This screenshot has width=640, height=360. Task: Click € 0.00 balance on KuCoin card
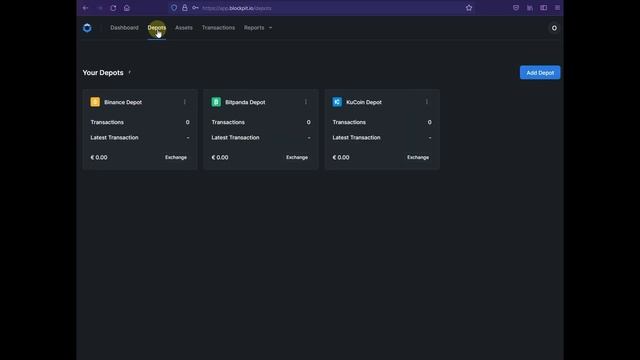341,158
